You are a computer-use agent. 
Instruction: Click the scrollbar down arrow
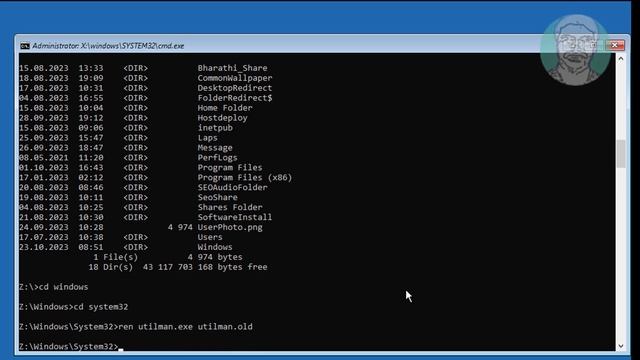pyautogui.click(x=621, y=346)
